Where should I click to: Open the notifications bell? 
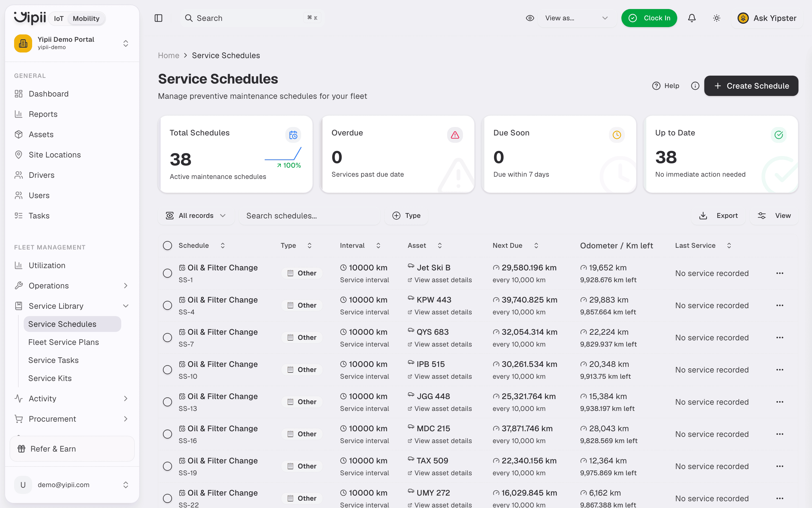coord(692,18)
